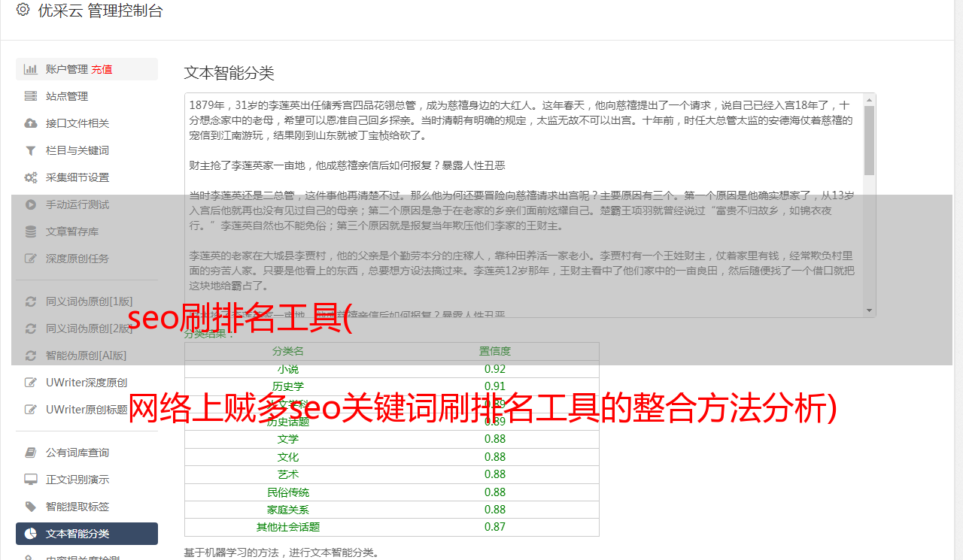Click the 文本智能分类 page heading

[x=229, y=73]
